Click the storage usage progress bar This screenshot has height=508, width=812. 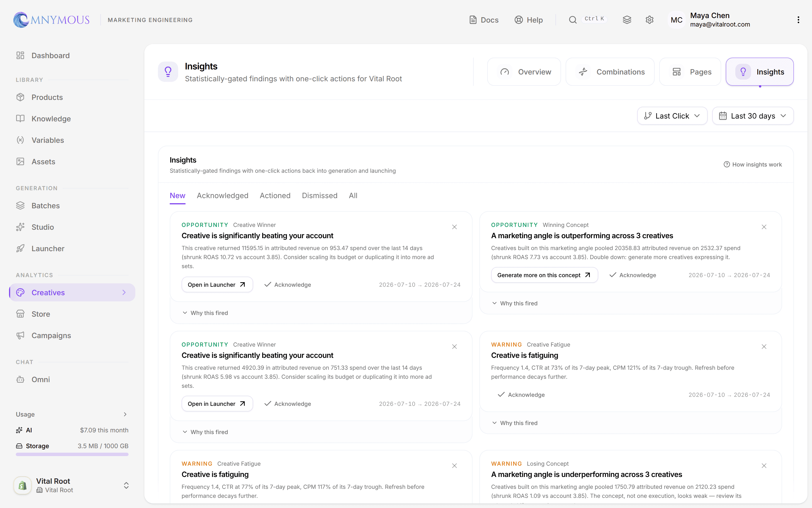(x=72, y=454)
